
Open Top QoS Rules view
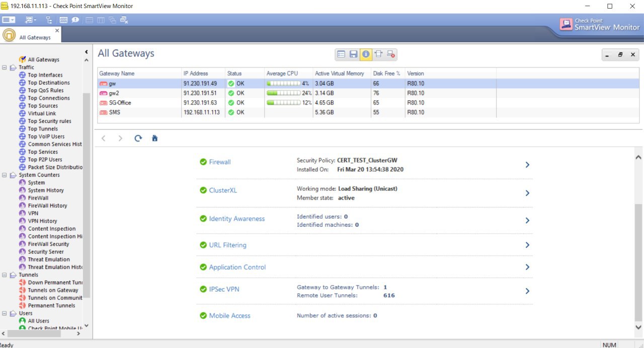coord(46,91)
